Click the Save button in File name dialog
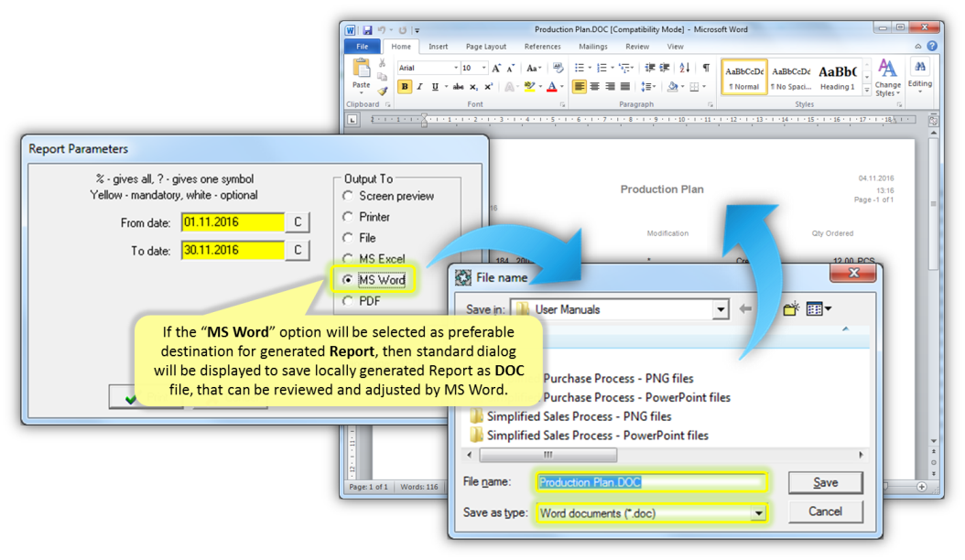The image size is (965, 560). [x=825, y=482]
